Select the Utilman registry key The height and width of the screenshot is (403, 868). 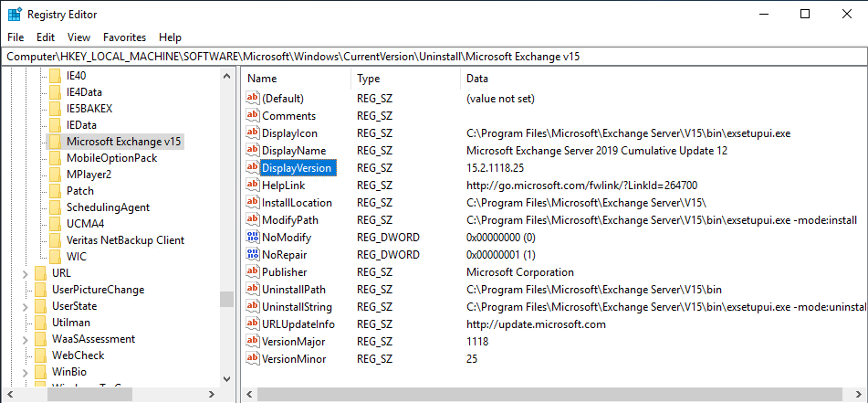pos(71,323)
